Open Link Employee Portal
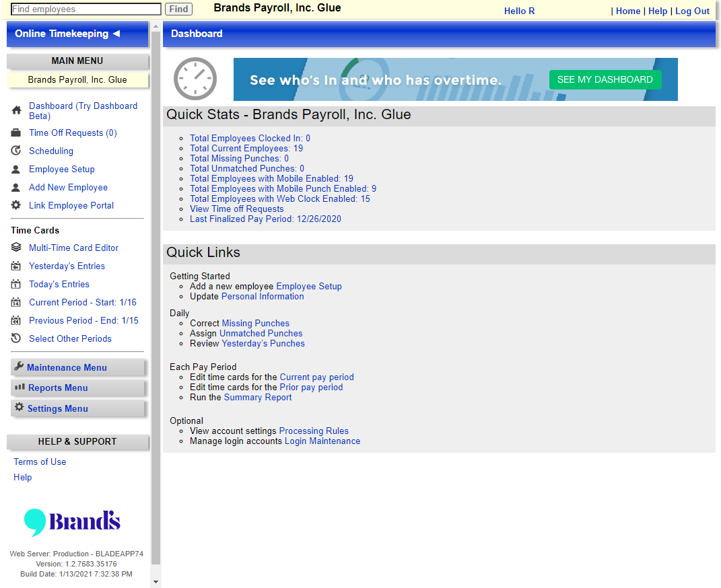Image resolution: width=721 pixels, height=588 pixels. coord(71,205)
